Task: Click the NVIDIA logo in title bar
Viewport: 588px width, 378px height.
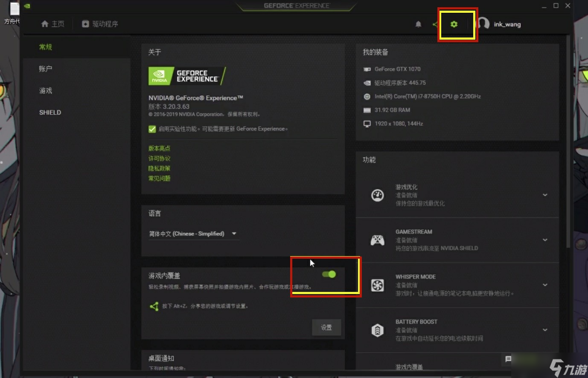Action: pyautogui.click(x=27, y=6)
